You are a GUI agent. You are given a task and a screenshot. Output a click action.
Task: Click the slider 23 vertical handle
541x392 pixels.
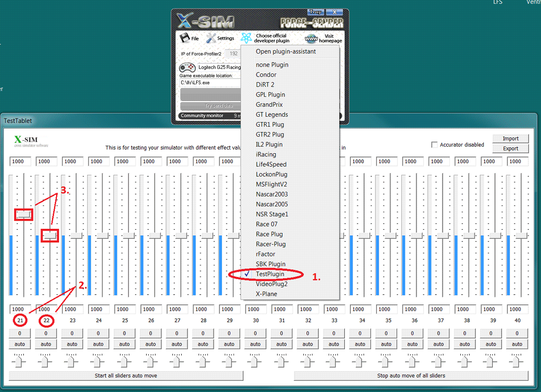pos(76,235)
